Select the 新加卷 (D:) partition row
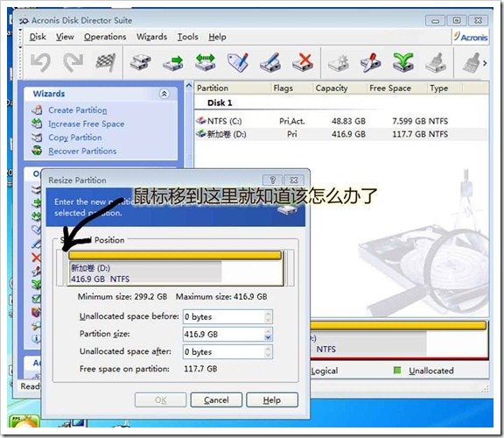Viewport: 504px width, 438px height. [341, 134]
